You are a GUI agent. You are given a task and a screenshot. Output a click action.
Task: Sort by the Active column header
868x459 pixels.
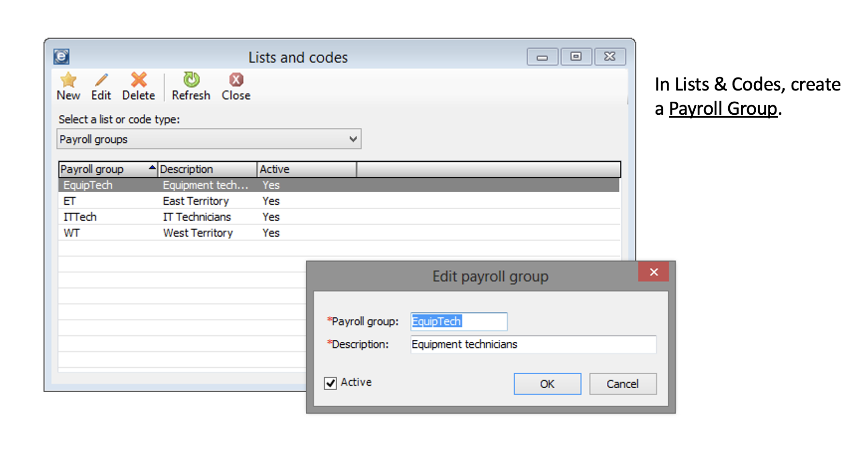(x=307, y=169)
